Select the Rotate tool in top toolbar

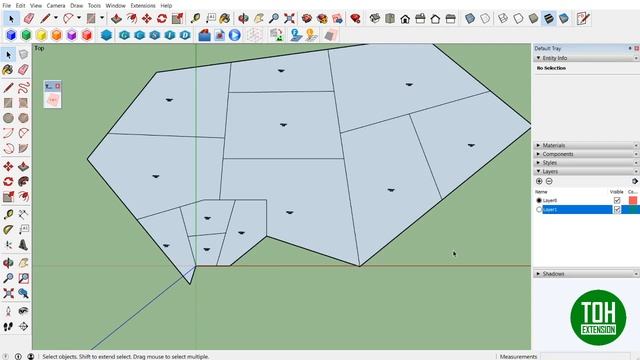pos(162,18)
